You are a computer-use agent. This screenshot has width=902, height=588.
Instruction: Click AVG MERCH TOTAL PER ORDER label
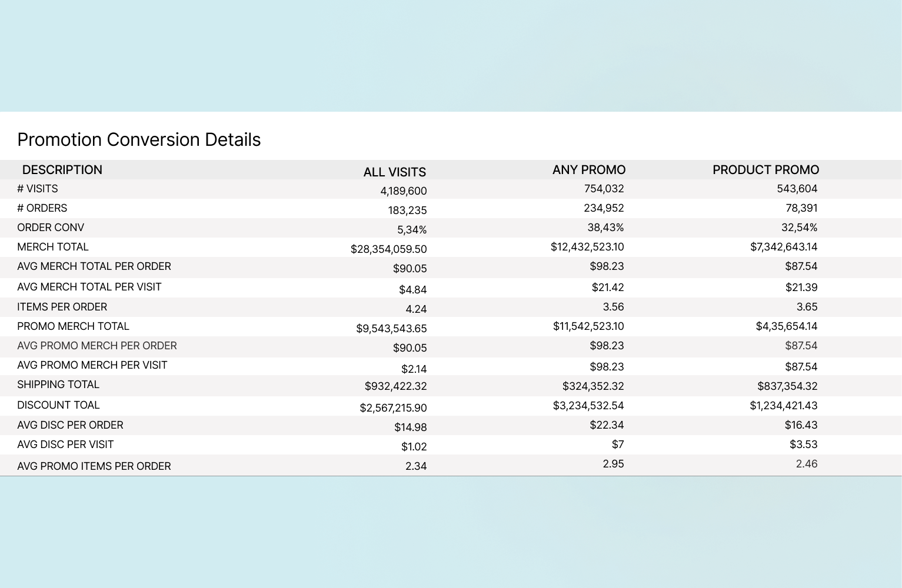(x=94, y=266)
